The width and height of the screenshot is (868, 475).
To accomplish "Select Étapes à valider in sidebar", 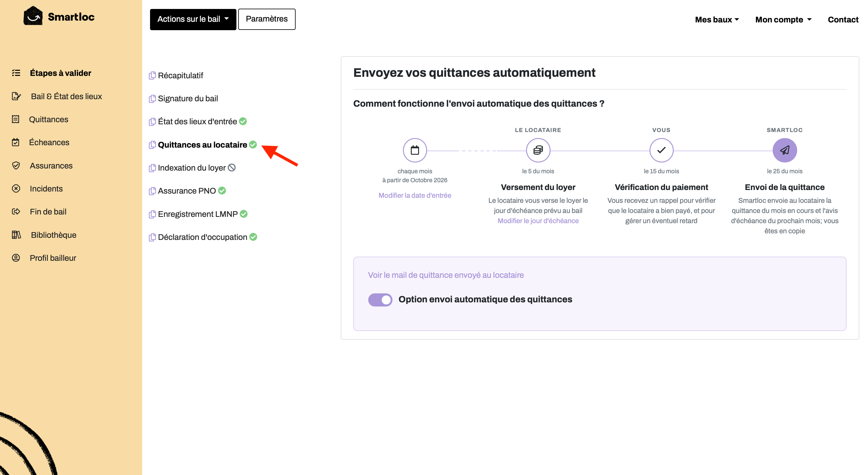I will point(60,73).
